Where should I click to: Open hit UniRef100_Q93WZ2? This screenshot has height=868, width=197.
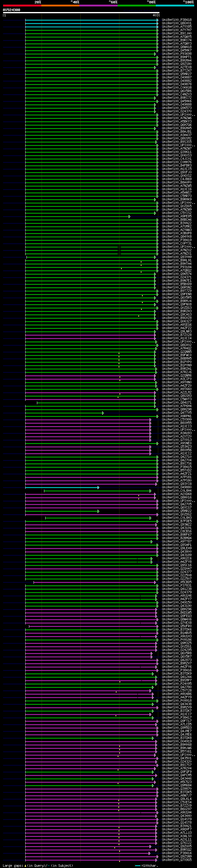coord(177,525)
